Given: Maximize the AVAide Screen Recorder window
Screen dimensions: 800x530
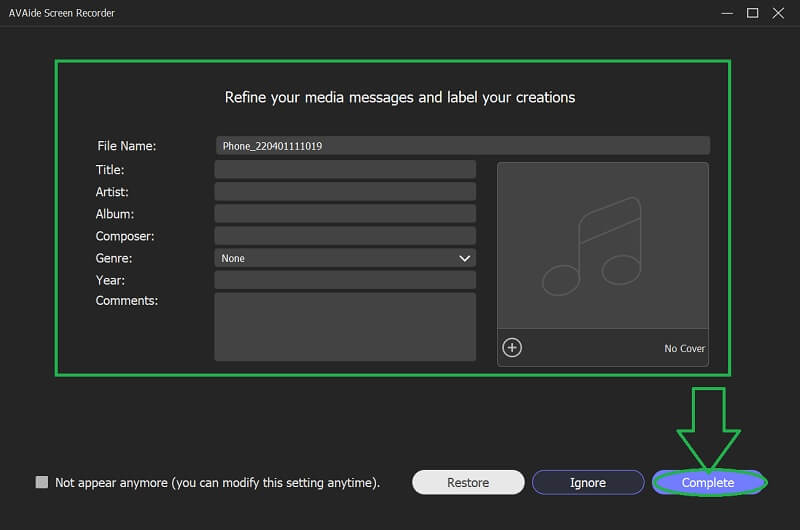Looking at the screenshot, I should tap(752, 13).
